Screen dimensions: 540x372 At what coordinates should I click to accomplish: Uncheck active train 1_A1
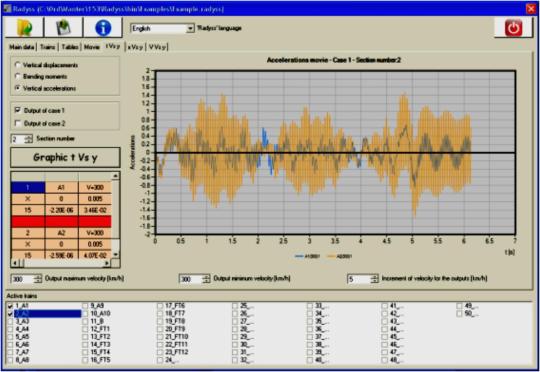click(x=10, y=306)
